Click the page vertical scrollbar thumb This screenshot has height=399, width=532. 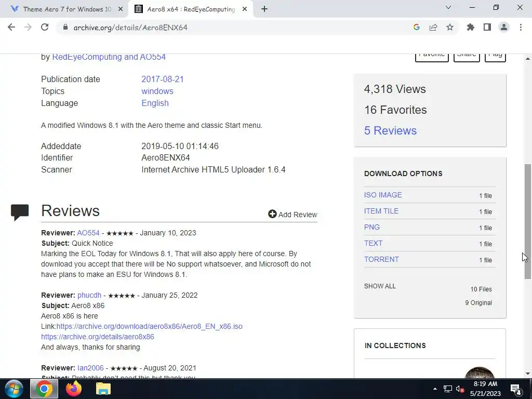coord(528,221)
